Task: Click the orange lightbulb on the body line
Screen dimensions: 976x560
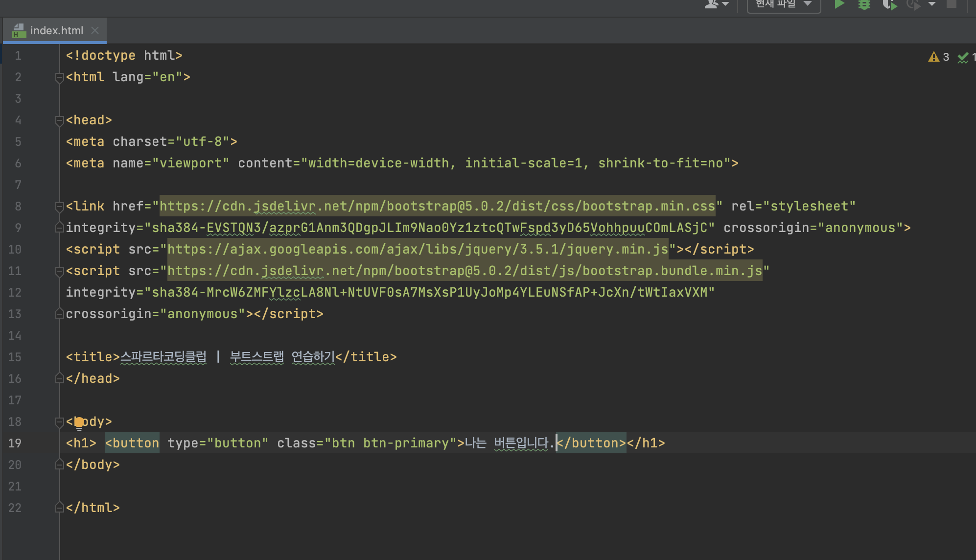Action: point(79,422)
